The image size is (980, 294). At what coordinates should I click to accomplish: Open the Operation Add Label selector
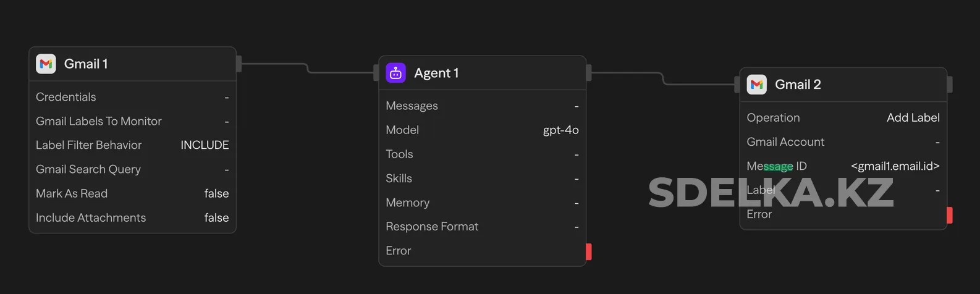point(913,118)
